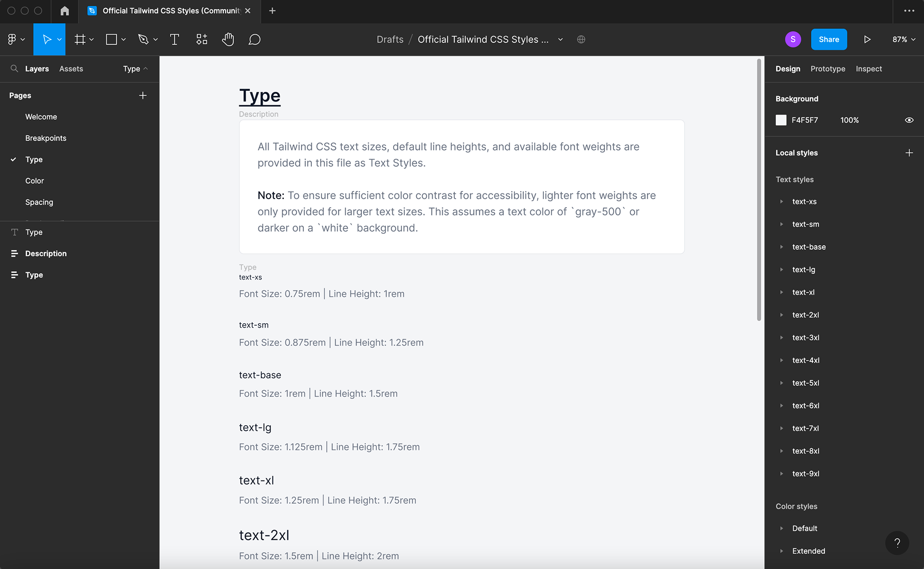Select the Pen tool
Image resolution: width=924 pixels, height=569 pixels.
[x=143, y=39]
